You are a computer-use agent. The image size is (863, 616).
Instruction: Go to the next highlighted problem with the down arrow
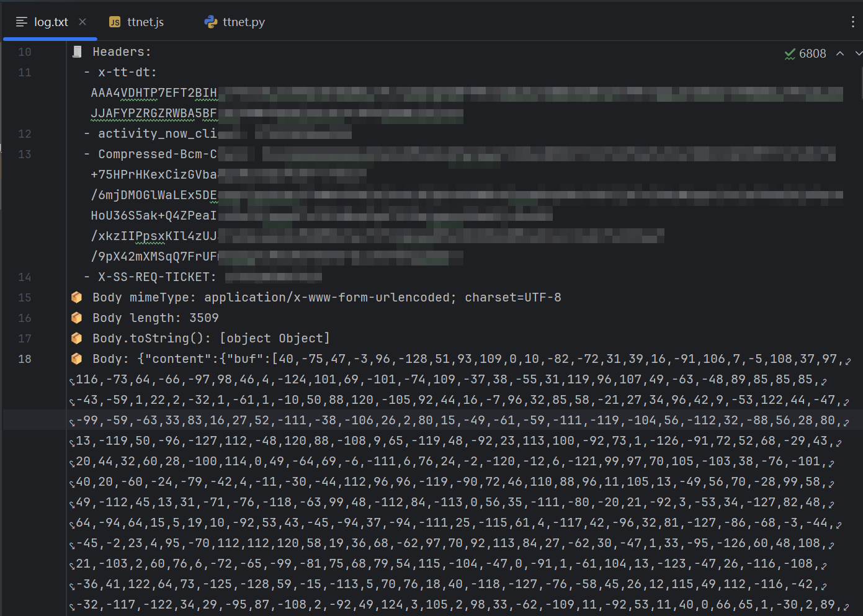[x=859, y=54]
